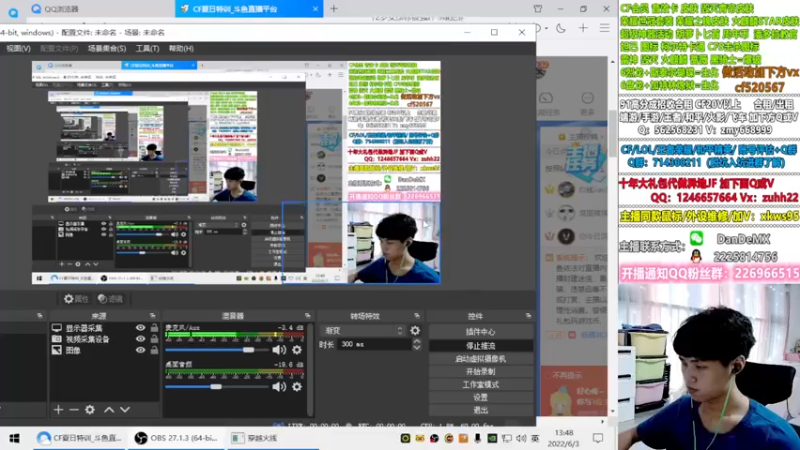Close the CF夏日特训 browser tab
The width and height of the screenshot is (800, 450).
tap(315, 9)
